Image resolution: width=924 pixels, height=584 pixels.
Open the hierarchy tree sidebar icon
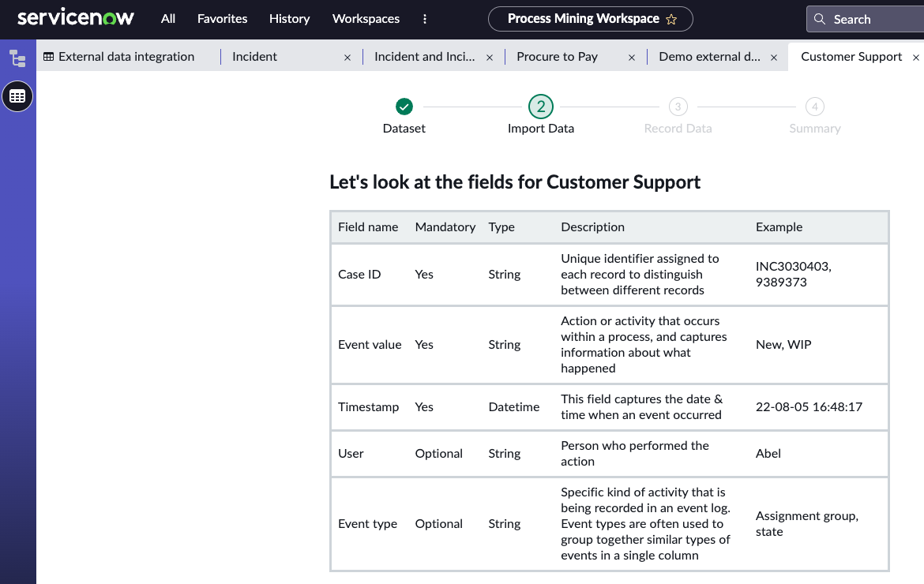[17, 58]
